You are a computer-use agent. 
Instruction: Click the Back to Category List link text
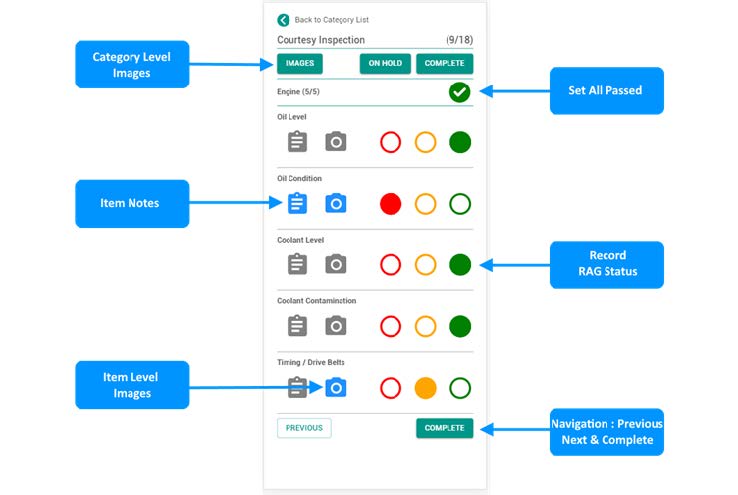coord(331,20)
